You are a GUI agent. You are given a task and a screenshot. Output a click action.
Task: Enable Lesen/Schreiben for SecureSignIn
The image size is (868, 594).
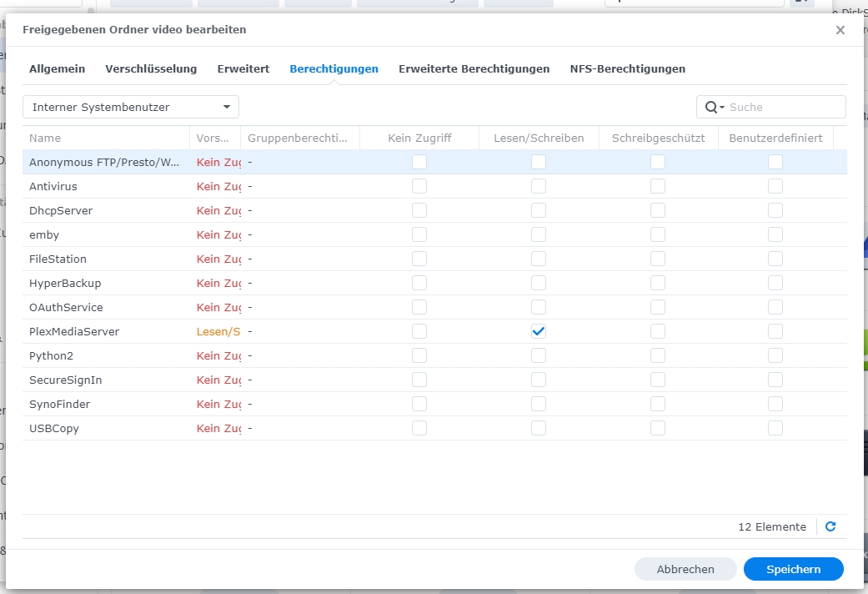coord(539,380)
